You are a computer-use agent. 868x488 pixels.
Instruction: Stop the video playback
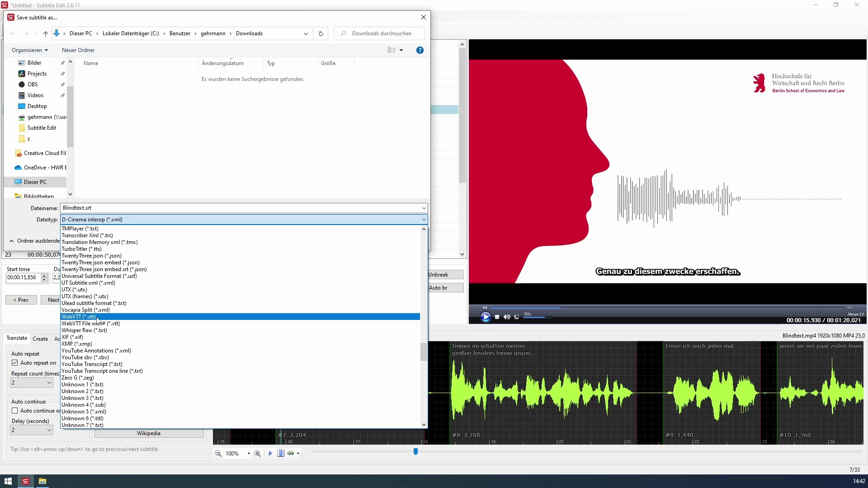(497, 317)
